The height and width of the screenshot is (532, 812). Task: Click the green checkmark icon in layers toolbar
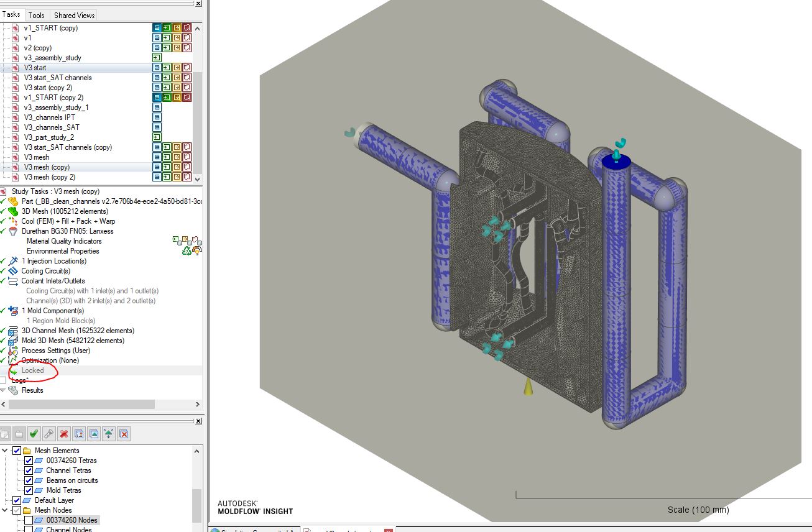coord(34,433)
